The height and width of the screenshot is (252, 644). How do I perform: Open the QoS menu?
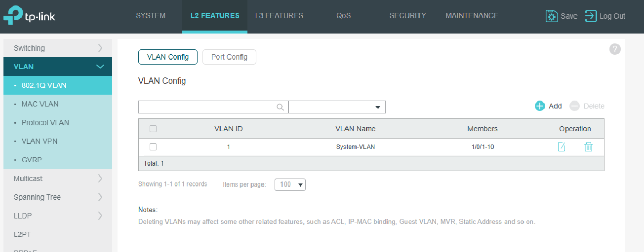coord(344,16)
